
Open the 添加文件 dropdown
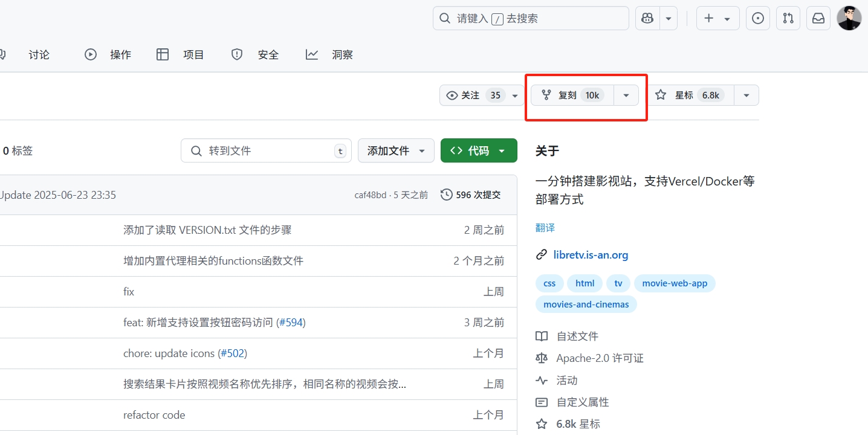click(x=396, y=151)
